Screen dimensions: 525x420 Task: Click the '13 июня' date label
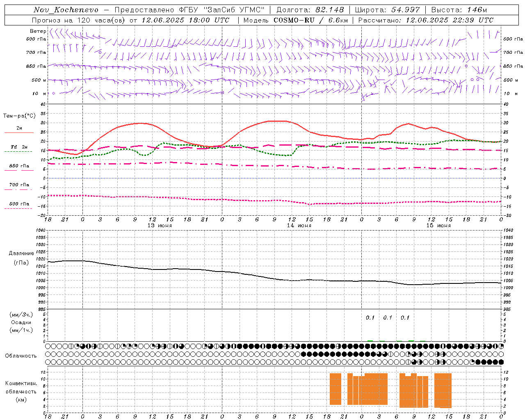(160, 226)
